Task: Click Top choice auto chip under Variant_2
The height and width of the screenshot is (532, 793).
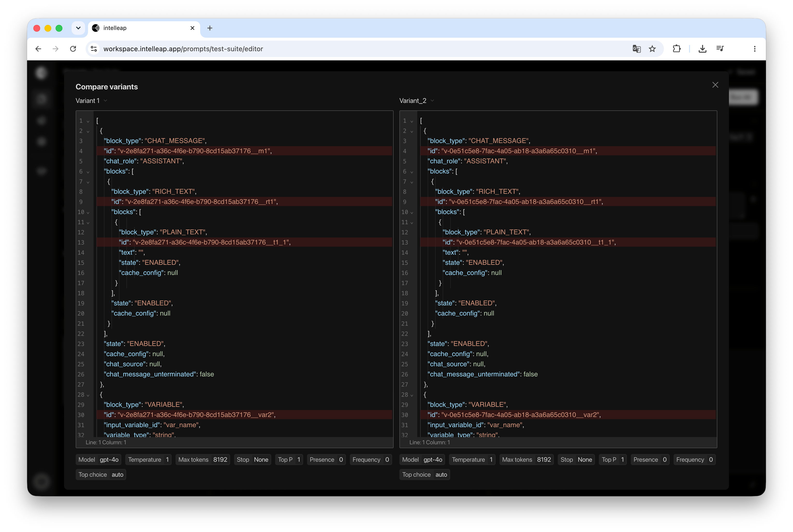Action: coord(425,474)
